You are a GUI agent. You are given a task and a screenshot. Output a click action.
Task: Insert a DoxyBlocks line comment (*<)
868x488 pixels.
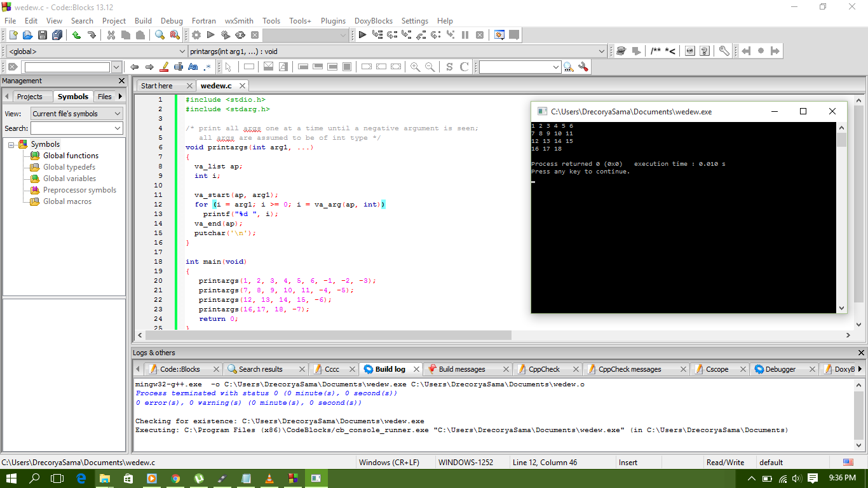pyautogui.click(x=670, y=51)
